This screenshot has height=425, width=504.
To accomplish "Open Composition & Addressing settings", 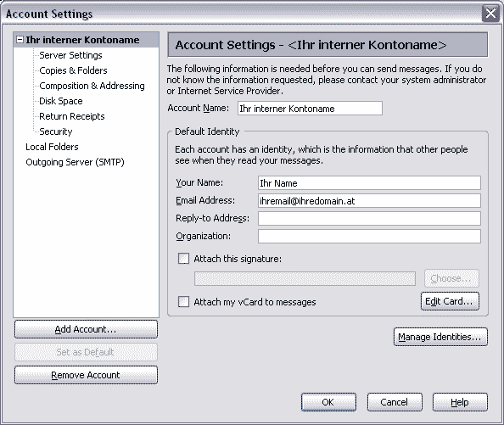I will tap(92, 86).
